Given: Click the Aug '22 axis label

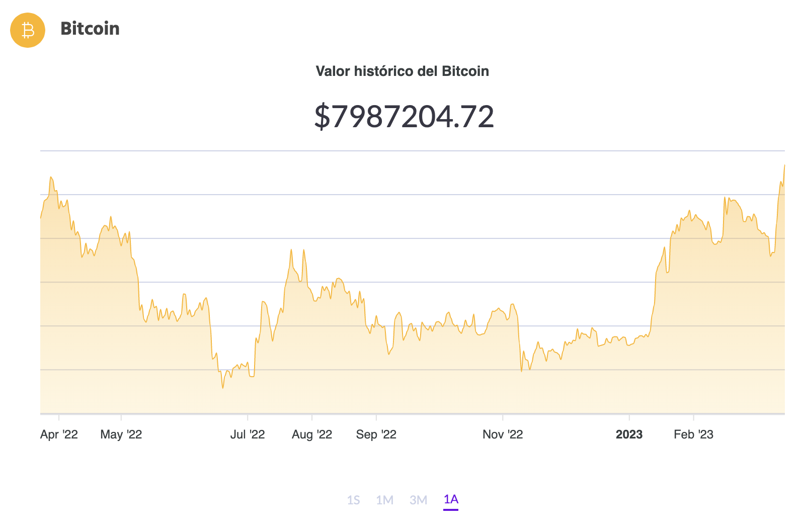Looking at the screenshot, I should coord(312,434).
